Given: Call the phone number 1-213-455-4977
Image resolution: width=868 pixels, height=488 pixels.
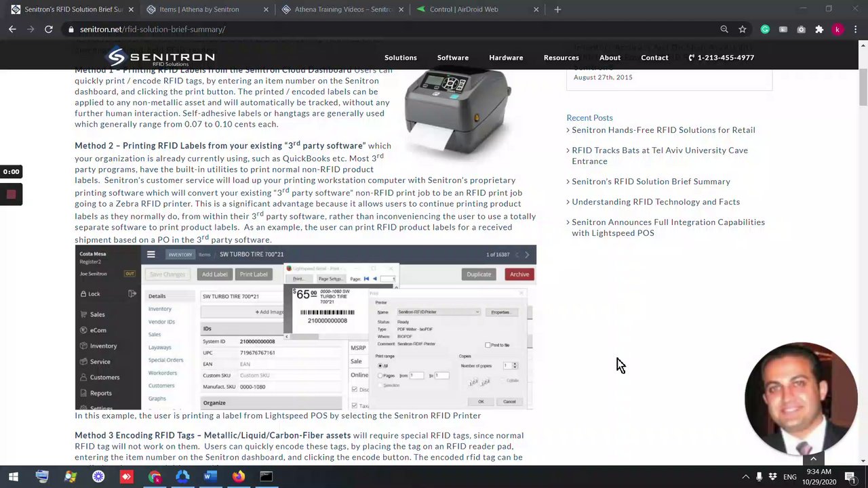Looking at the screenshot, I should [722, 58].
